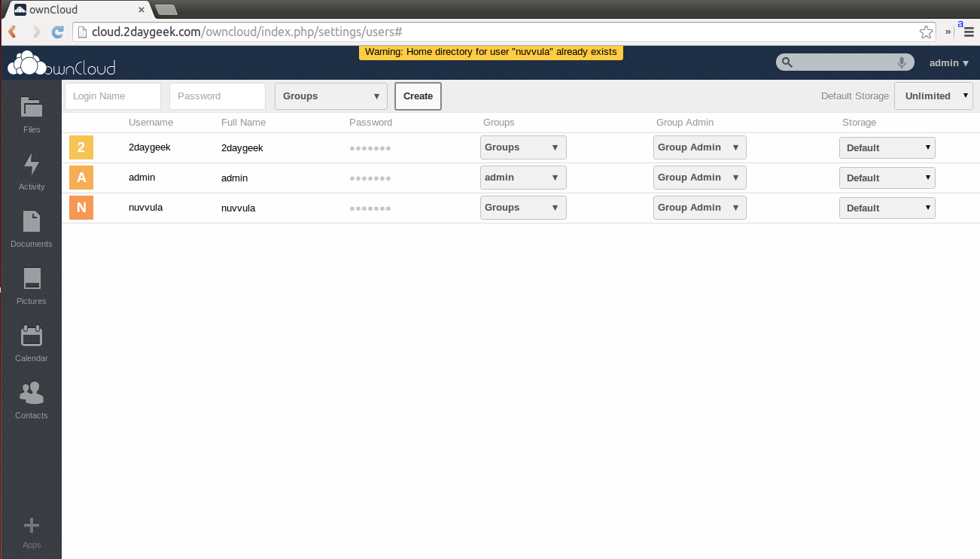Open Storage dropdown for nuvvula
The height and width of the screenshot is (559, 980).
887,208
